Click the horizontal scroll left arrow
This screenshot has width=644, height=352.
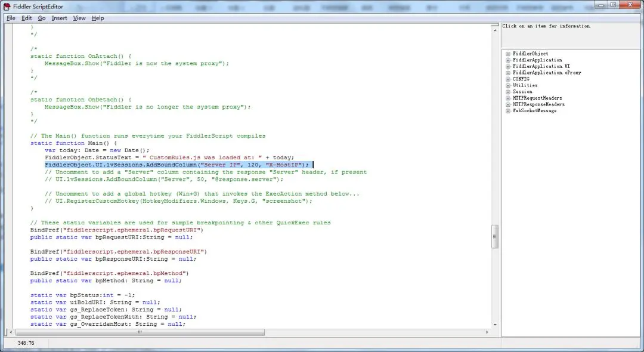tap(11, 332)
